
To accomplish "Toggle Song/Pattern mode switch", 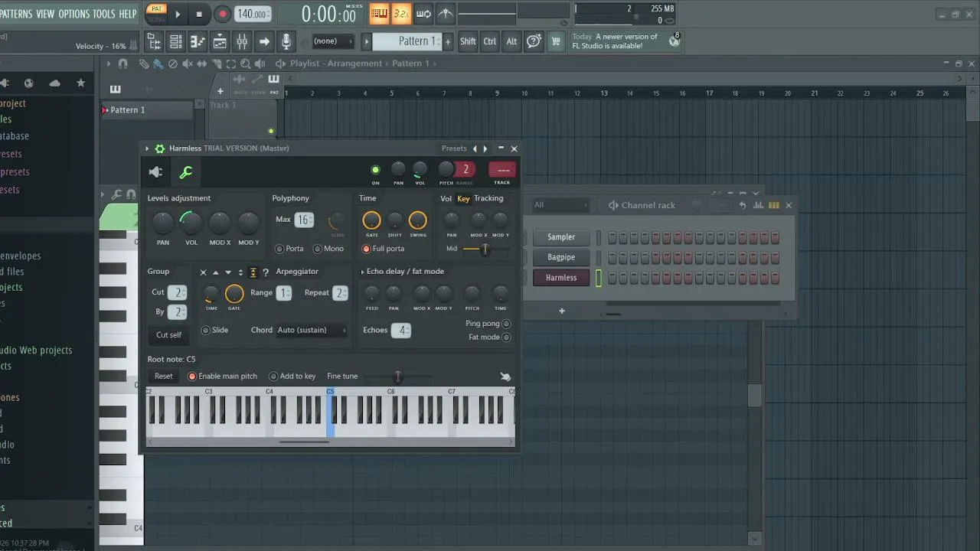I will pyautogui.click(x=156, y=13).
